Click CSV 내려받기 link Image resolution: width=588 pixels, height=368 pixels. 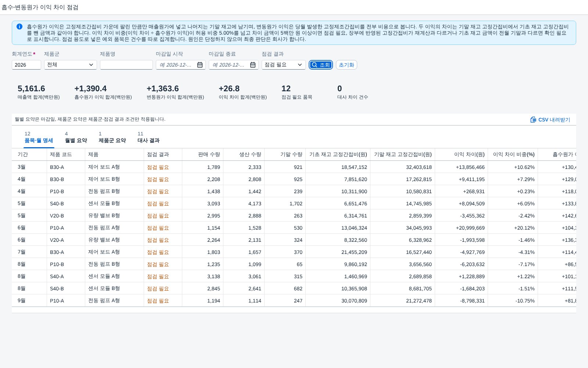550,120
